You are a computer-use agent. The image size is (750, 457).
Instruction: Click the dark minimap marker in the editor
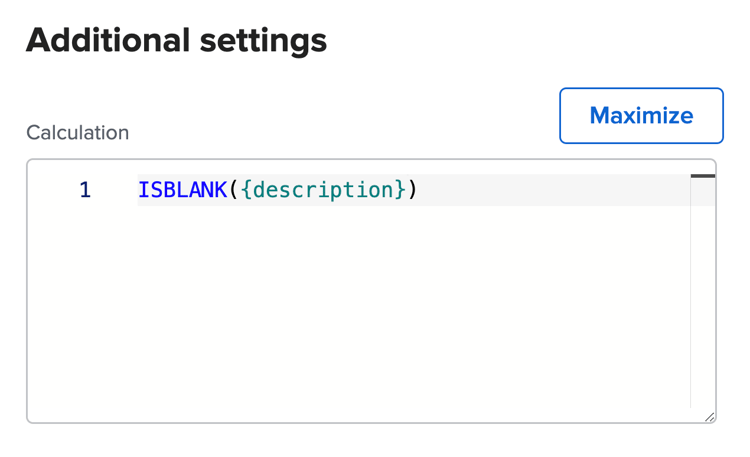[703, 176]
